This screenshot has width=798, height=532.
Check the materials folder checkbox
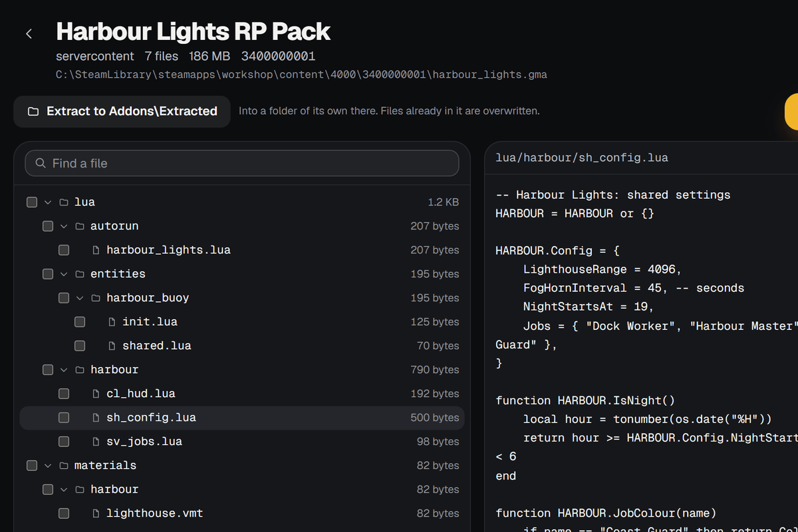point(32,465)
